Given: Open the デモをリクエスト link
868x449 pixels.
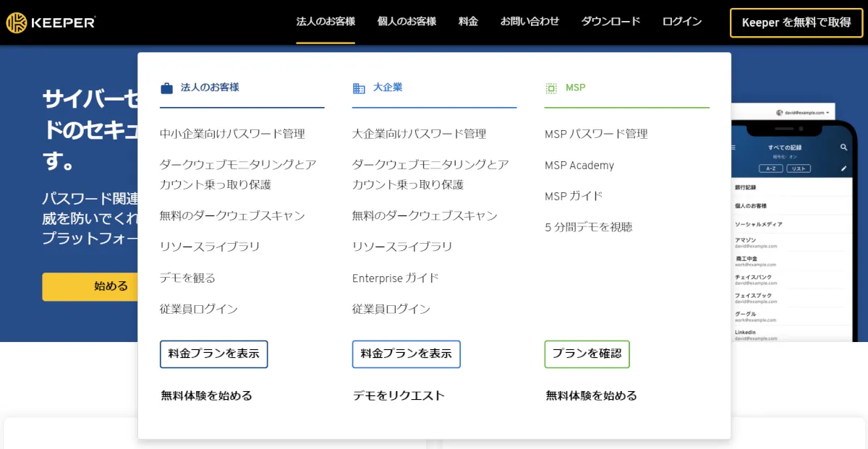Looking at the screenshot, I should click(x=398, y=395).
